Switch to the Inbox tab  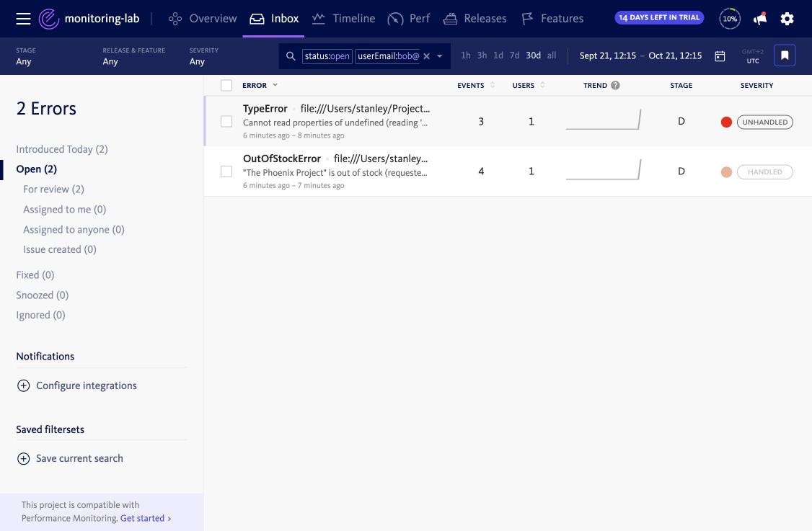pyautogui.click(x=274, y=19)
